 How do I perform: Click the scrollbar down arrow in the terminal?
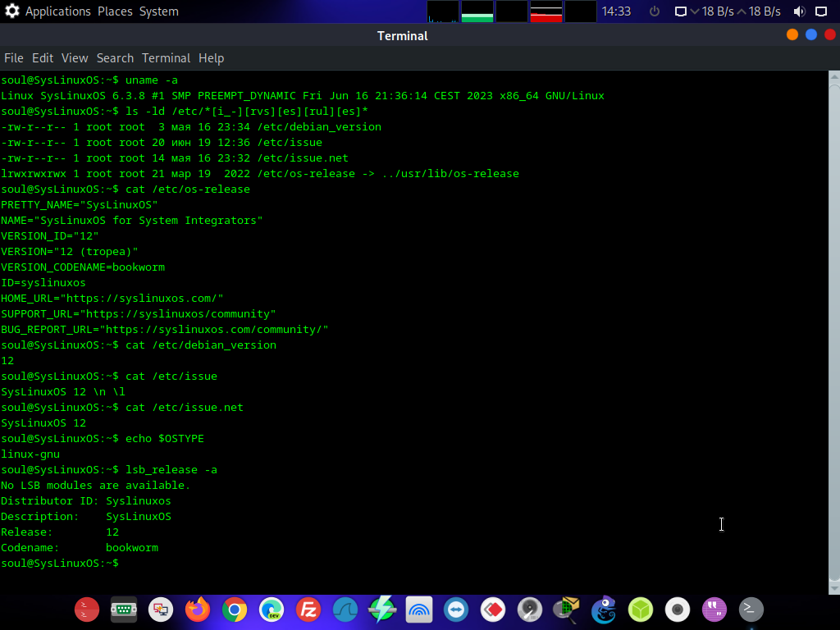[x=834, y=588]
